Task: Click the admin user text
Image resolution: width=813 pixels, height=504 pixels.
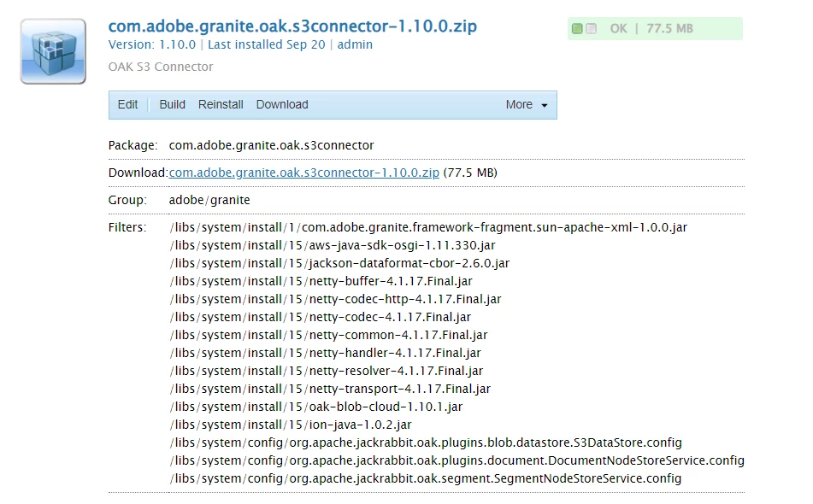Action: pyautogui.click(x=355, y=44)
